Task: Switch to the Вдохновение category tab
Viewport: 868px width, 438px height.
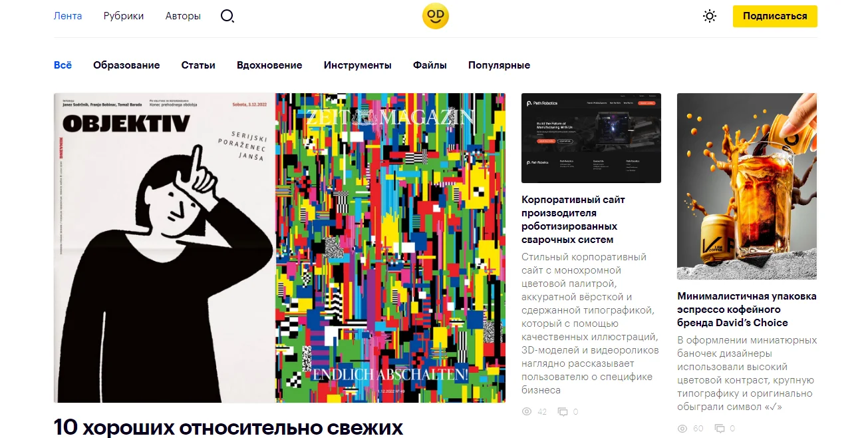Action: (x=269, y=65)
